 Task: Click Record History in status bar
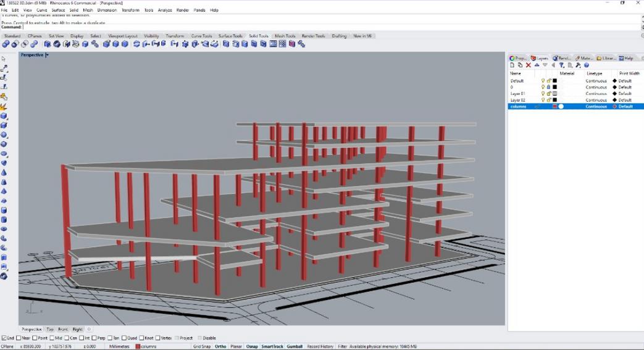pyautogui.click(x=320, y=347)
